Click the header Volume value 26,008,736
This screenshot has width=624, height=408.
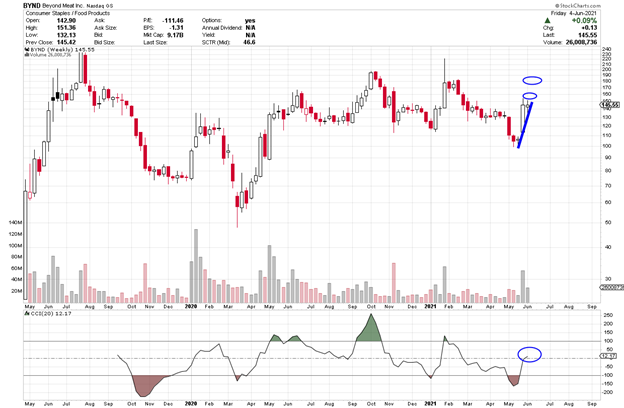(581, 42)
